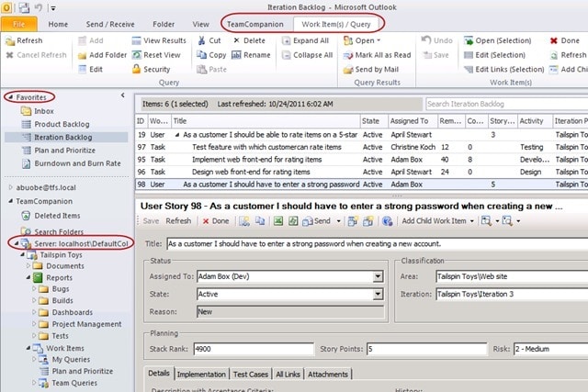The width and height of the screenshot is (588, 392).
Task: Open the File tab
Action: click(x=18, y=24)
